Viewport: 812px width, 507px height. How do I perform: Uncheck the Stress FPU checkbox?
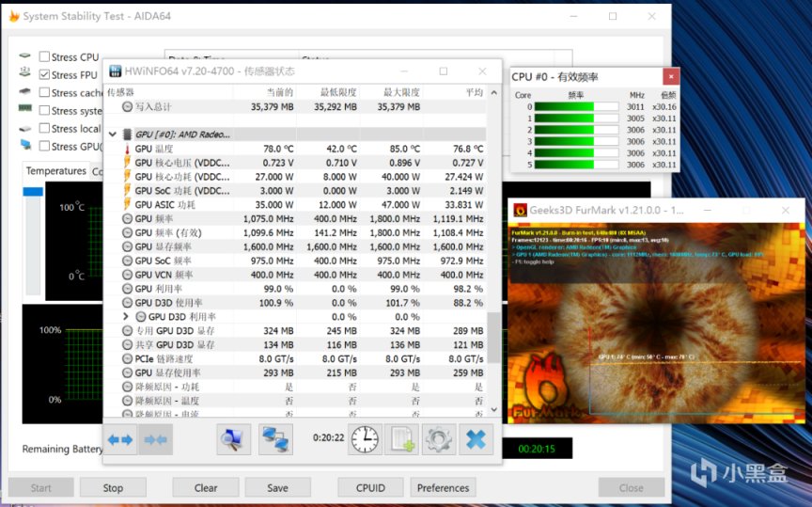(x=44, y=74)
